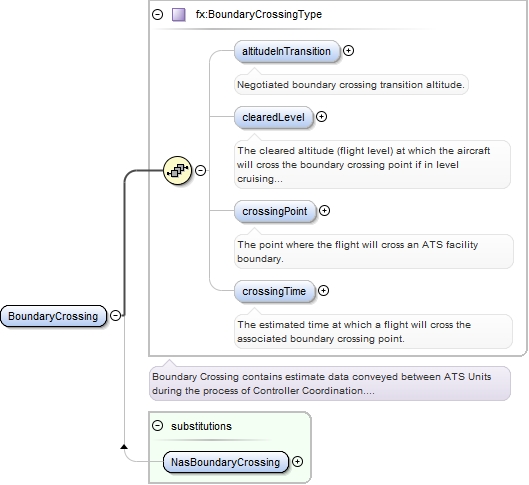Click the fx:BoundaryCrossingType title label
529x485 pixels.
tap(259, 15)
